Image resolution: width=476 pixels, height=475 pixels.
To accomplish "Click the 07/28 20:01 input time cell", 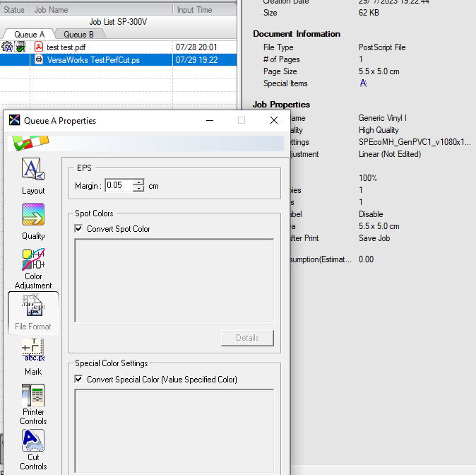I will (196, 47).
